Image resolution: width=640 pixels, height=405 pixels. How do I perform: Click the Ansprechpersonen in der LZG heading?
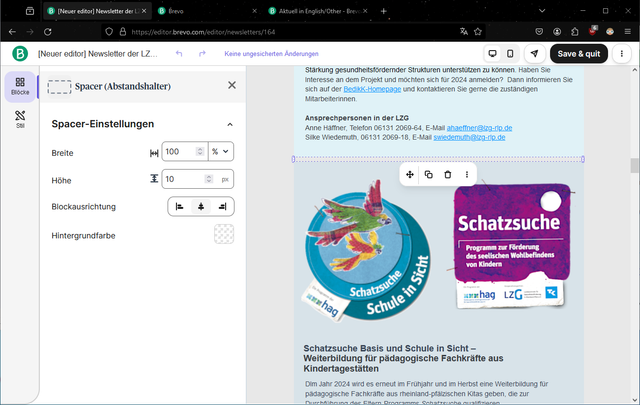pyautogui.click(x=357, y=118)
